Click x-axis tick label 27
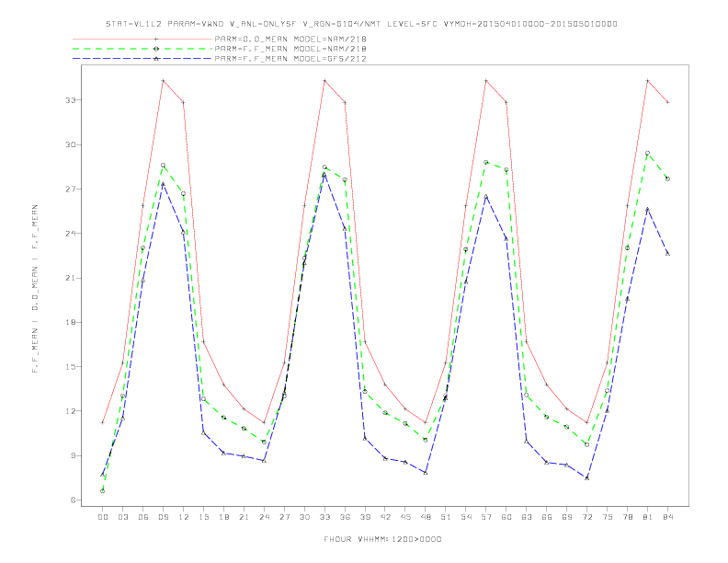This screenshot has width=728, height=563. pyautogui.click(x=284, y=517)
